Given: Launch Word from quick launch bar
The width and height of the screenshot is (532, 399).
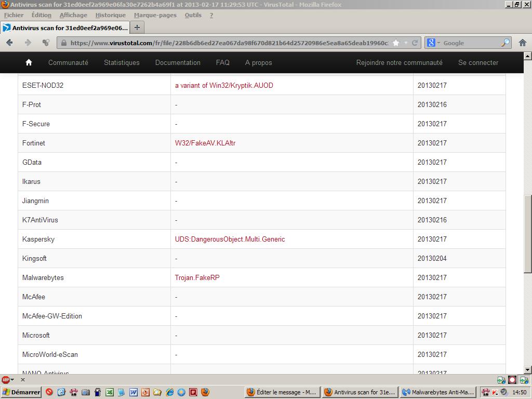Looking at the screenshot, I should [x=134, y=392].
